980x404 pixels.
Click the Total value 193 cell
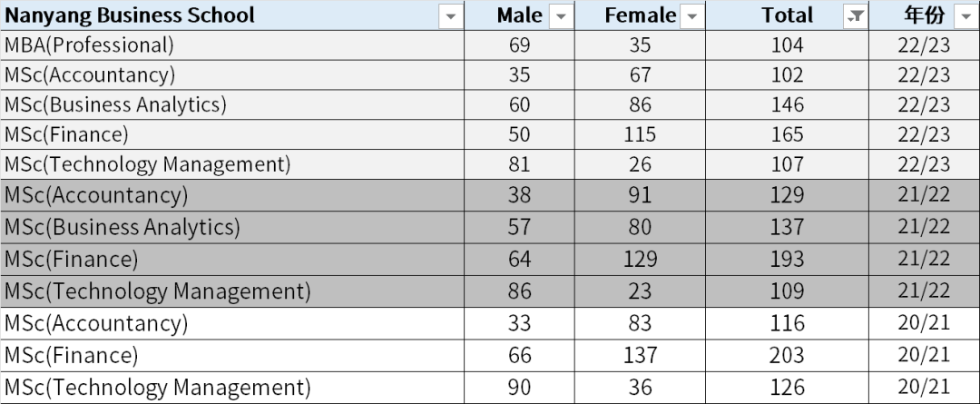[787, 260]
